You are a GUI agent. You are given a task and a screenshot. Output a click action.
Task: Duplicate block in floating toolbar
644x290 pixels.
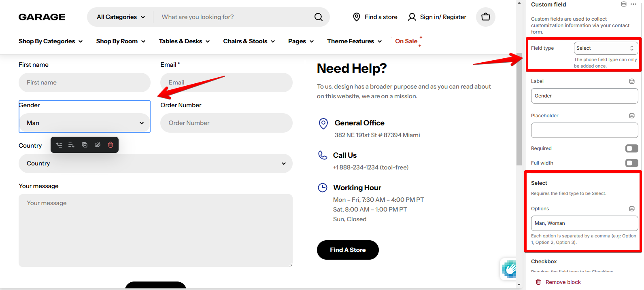point(85,145)
